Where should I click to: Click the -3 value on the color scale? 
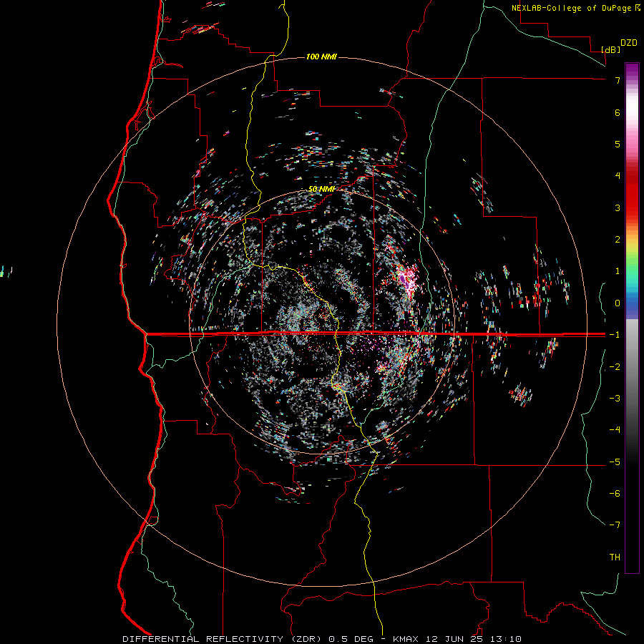tap(615, 399)
